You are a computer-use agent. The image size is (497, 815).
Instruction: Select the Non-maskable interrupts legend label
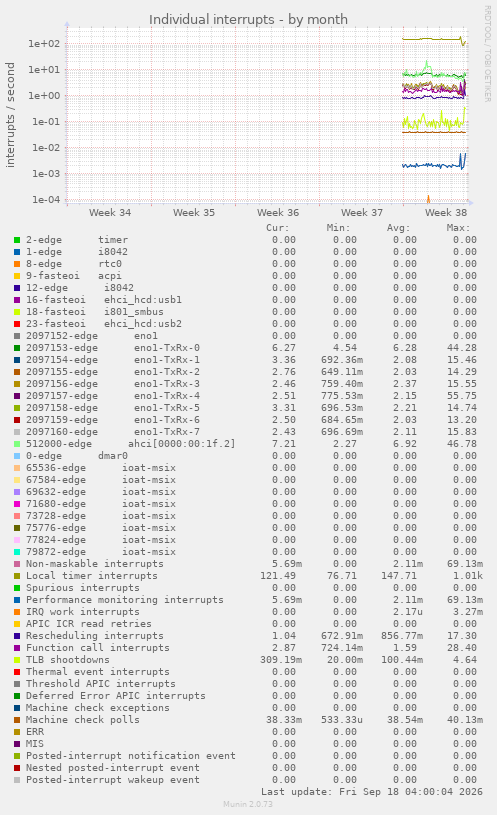click(x=95, y=564)
